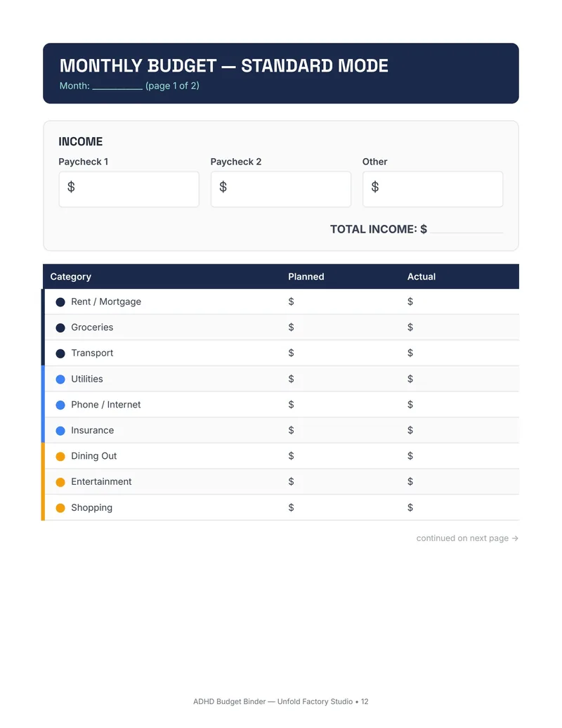This screenshot has height=728, width=562.
Task: Click Actual amount cell for Rent / Mortgage
Action: (x=460, y=301)
